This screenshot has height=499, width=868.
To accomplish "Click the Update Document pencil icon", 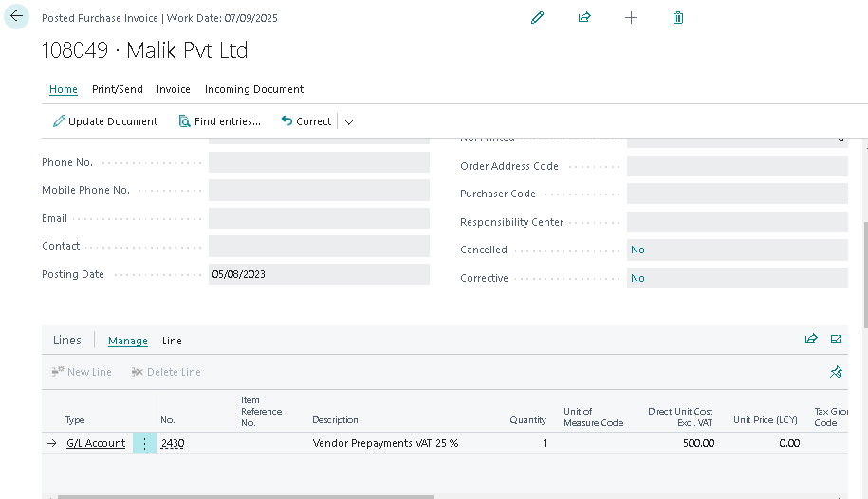I will (59, 121).
